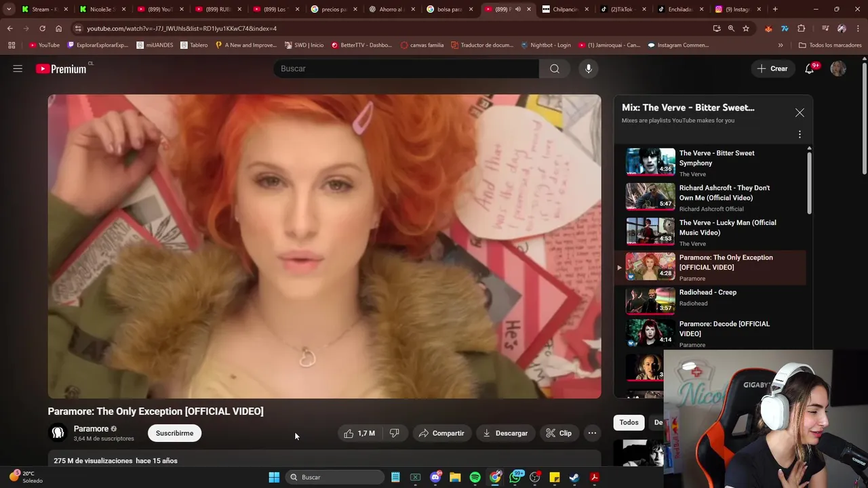The height and width of the screenshot is (488, 868).
Task: Play The Verve - Bitter Sweet Symphony from playlist
Action: pos(709,163)
